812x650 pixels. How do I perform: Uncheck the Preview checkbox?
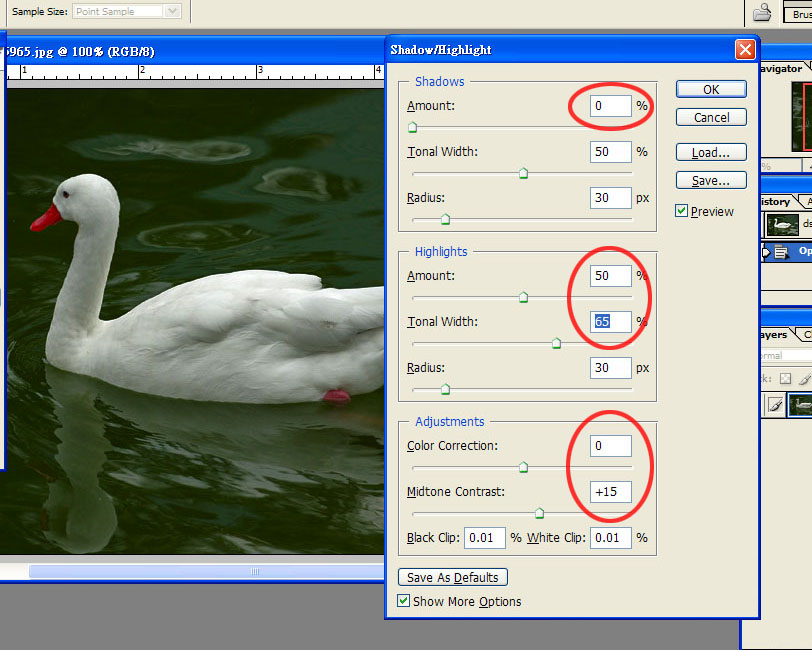pyautogui.click(x=681, y=211)
